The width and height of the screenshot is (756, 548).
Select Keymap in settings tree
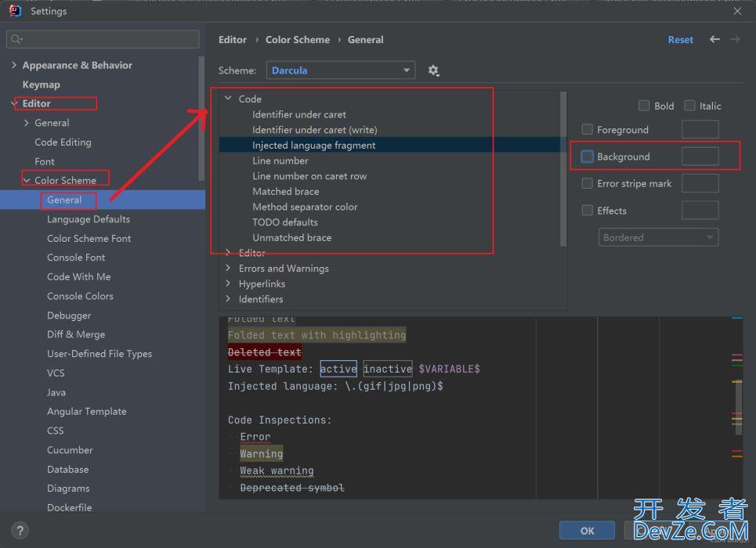42,85
